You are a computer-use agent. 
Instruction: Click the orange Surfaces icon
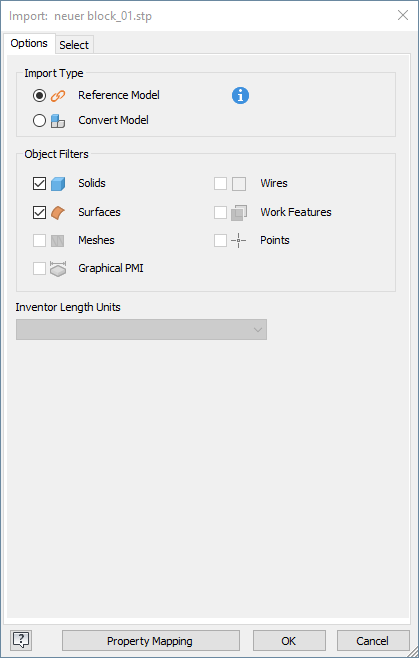[58, 213]
